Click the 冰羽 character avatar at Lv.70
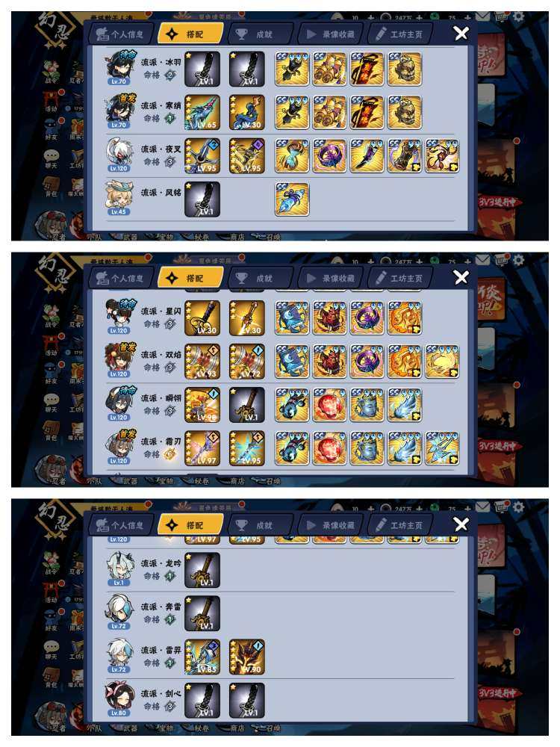 pyautogui.click(x=118, y=68)
